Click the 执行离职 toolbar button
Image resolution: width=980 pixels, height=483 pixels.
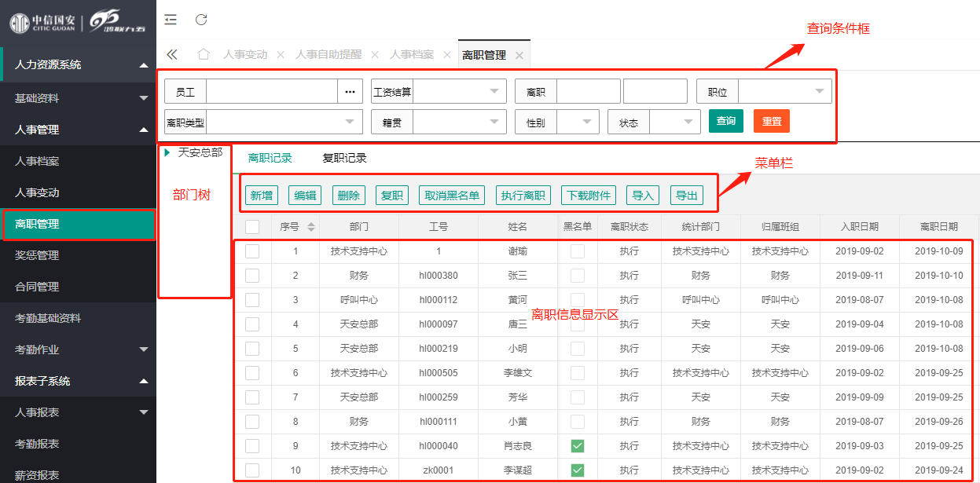point(523,196)
